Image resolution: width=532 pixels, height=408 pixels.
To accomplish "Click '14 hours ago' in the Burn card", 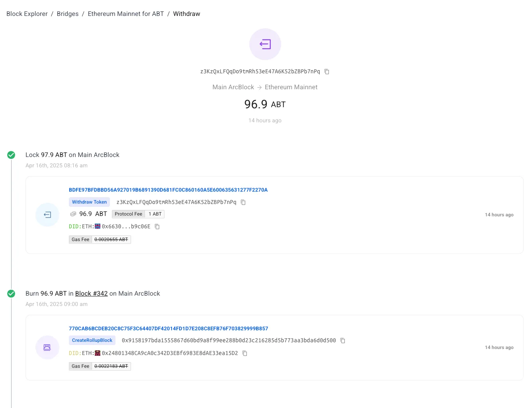I will pos(499,347).
